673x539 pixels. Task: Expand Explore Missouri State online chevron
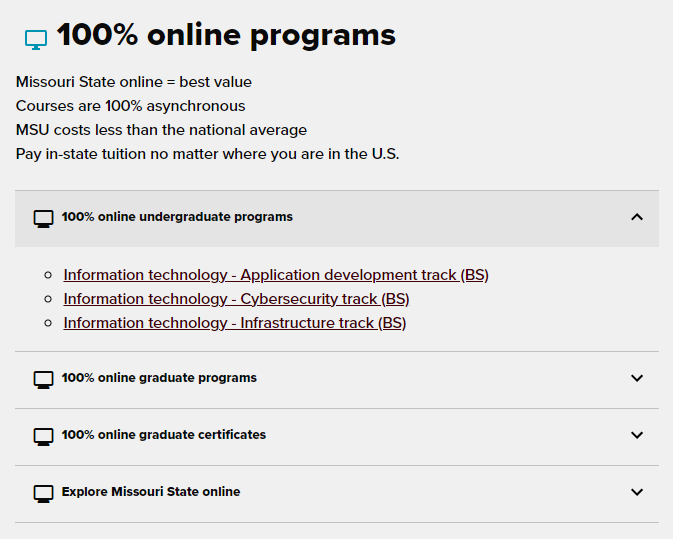point(637,492)
